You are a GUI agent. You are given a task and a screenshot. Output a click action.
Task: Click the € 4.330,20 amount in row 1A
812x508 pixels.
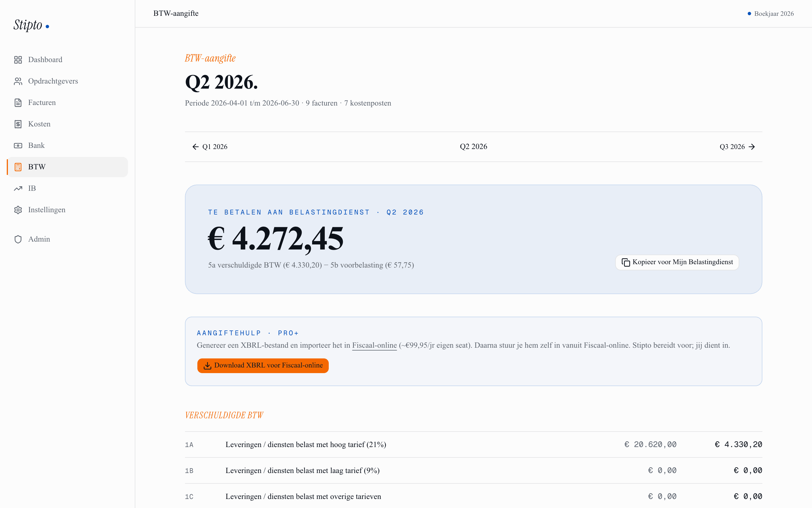click(738, 445)
